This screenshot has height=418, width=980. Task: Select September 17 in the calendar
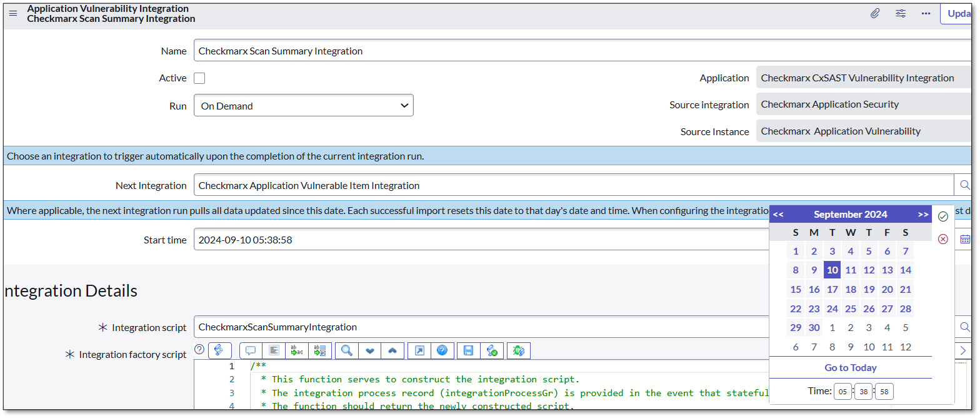point(832,290)
